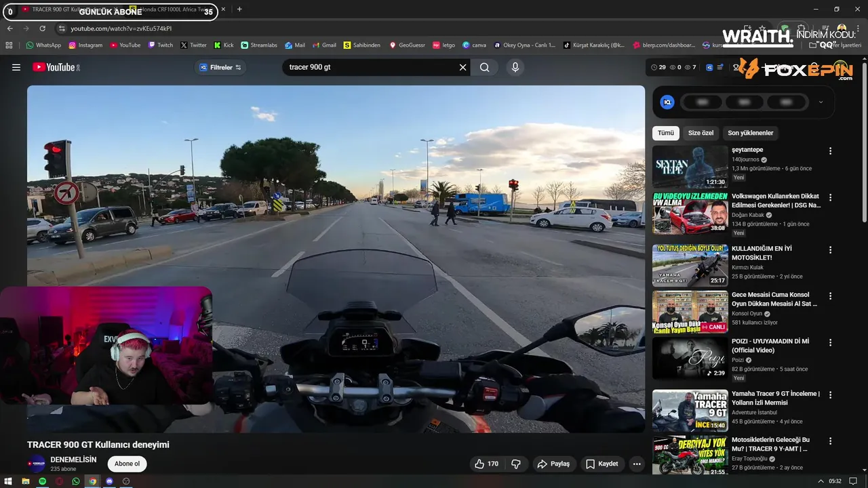Open options for POIZI video

[830, 342]
